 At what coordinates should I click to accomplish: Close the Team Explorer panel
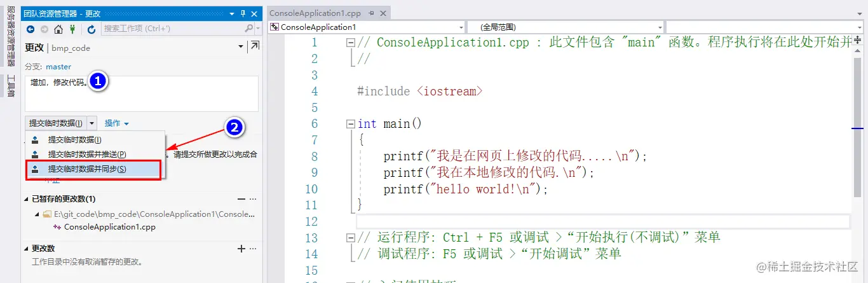(x=254, y=13)
